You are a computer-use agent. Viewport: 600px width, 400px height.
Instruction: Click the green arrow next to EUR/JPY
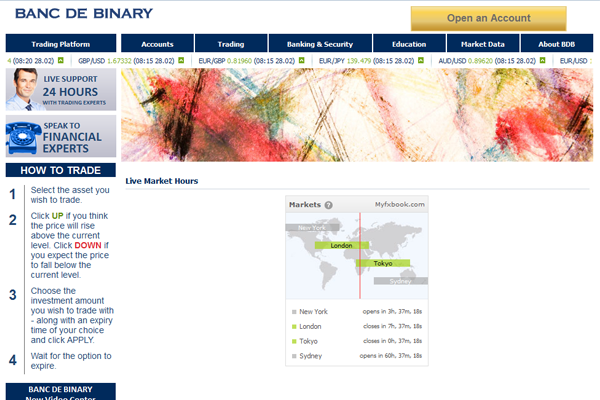(x=421, y=60)
